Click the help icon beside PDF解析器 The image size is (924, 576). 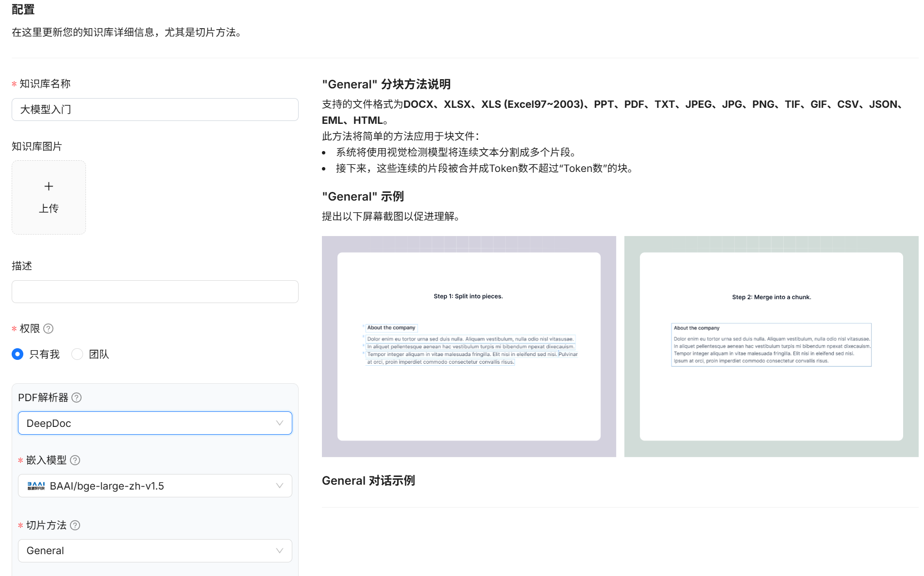tap(77, 398)
